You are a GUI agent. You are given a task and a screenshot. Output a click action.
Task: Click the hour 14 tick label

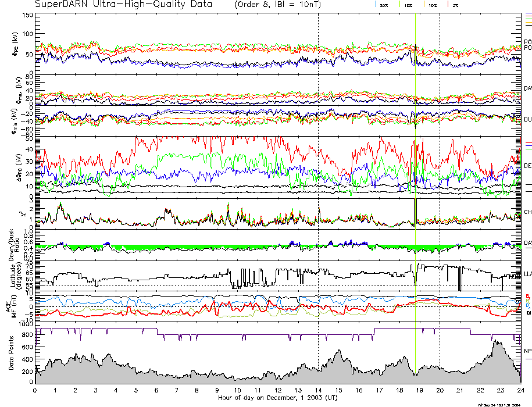318,390
